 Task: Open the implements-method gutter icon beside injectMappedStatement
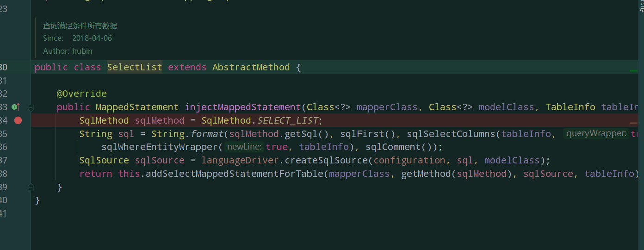click(x=15, y=107)
